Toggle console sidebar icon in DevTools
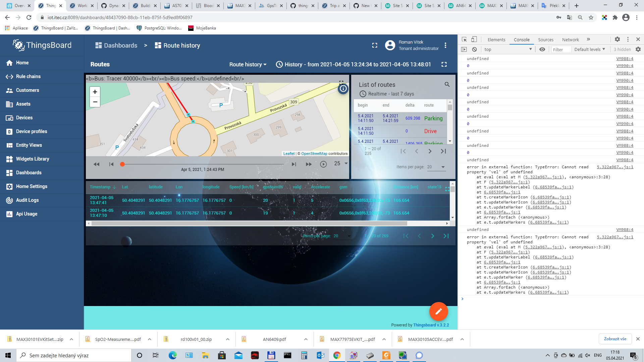 pyautogui.click(x=464, y=49)
